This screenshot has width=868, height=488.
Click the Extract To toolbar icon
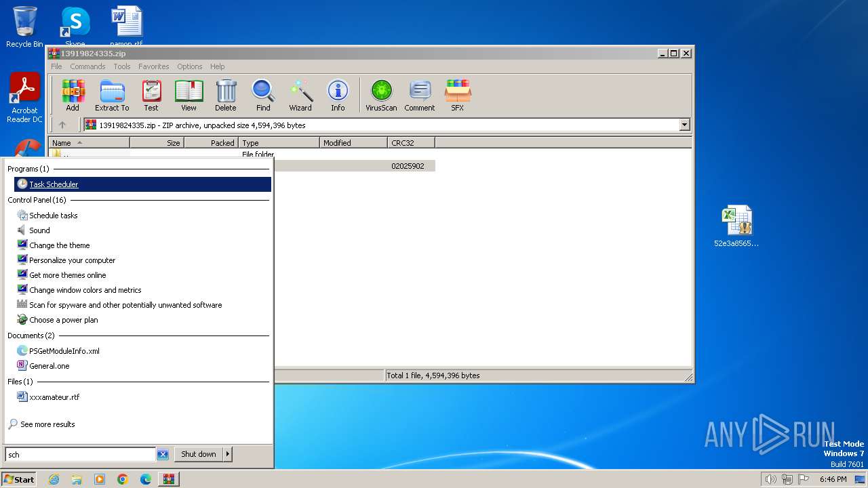[112, 96]
